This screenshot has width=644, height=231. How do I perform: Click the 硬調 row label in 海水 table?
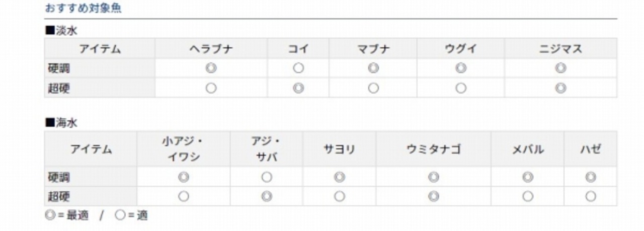pyautogui.click(x=58, y=177)
